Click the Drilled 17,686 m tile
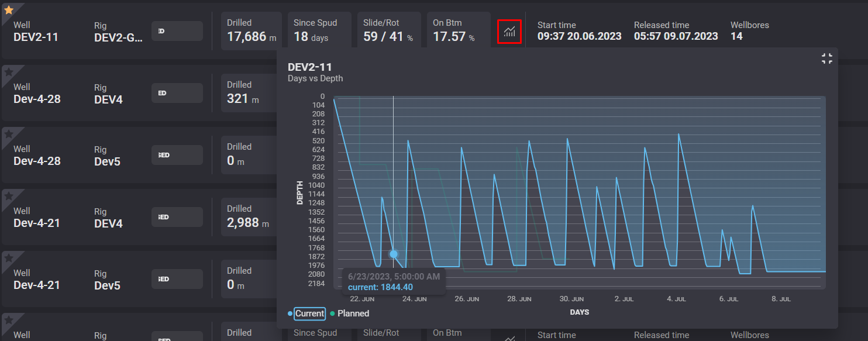Image resolution: width=868 pixels, height=341 pixels. (x=252, y=32)
